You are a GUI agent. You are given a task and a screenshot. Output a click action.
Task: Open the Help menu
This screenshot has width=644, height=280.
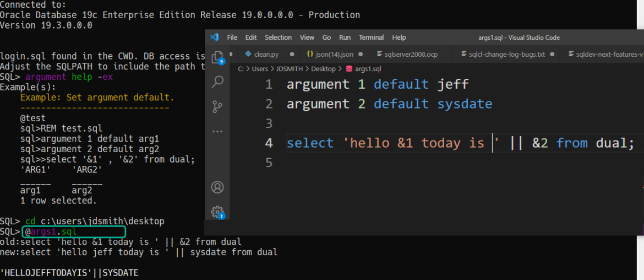[x=399, y=37]
